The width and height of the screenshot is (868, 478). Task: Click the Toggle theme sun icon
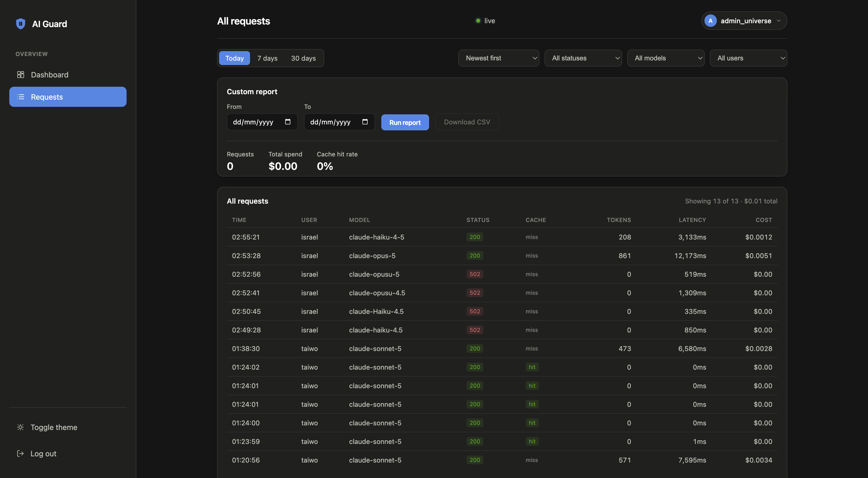coord(20,427)
